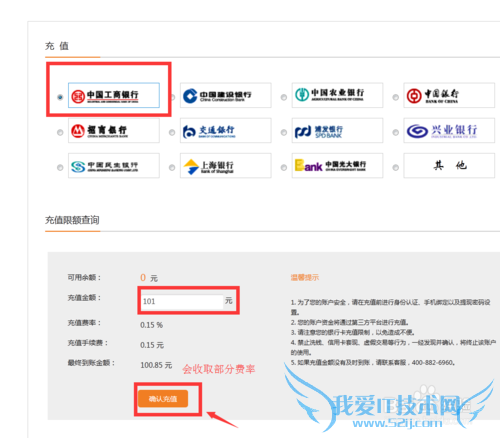Select the 其他 (other bank) card
This screenshot has height=438, width=500.
[449, 165]
